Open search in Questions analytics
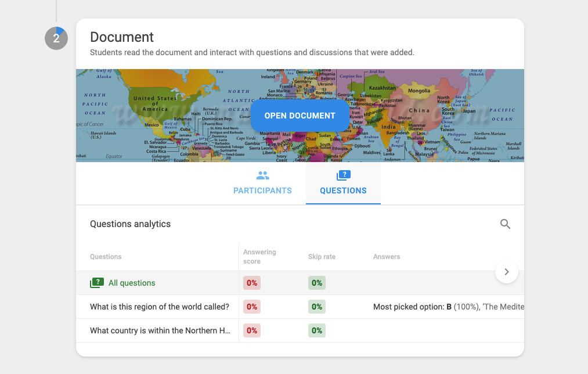This screenshot has width=588, height=374. pyautogui.click(x=505, y=224)
